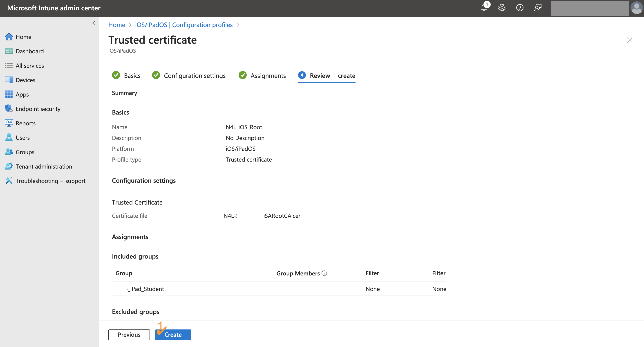Open the Reports section

point(26,123)
